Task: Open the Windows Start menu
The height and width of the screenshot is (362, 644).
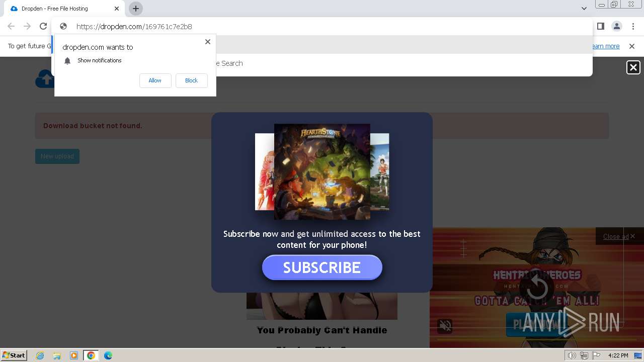Action: tap(14, 355)
